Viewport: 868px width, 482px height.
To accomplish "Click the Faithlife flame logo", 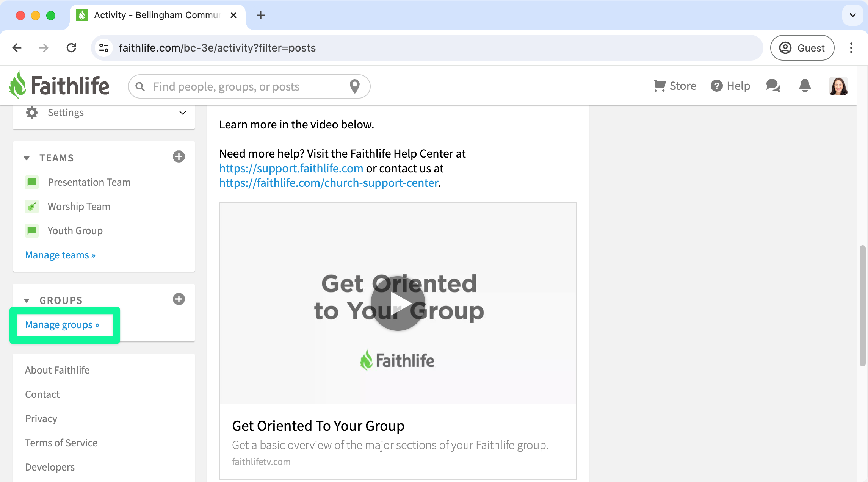I will [18, 85].
